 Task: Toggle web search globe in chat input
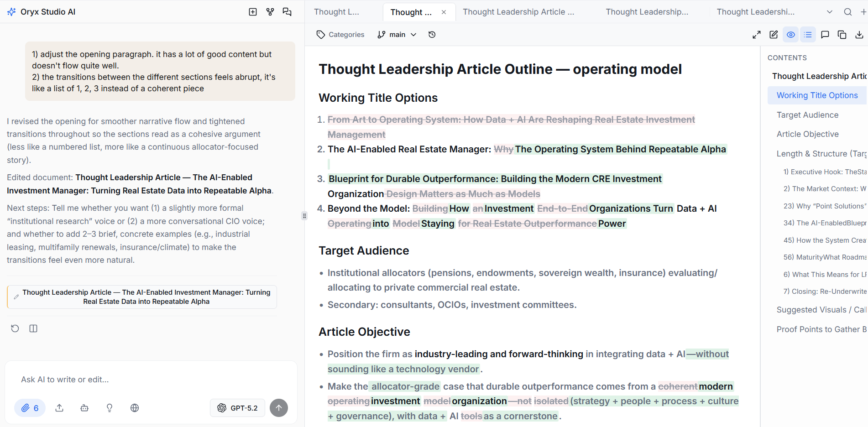pyautogui.click(x=135, y=408)
